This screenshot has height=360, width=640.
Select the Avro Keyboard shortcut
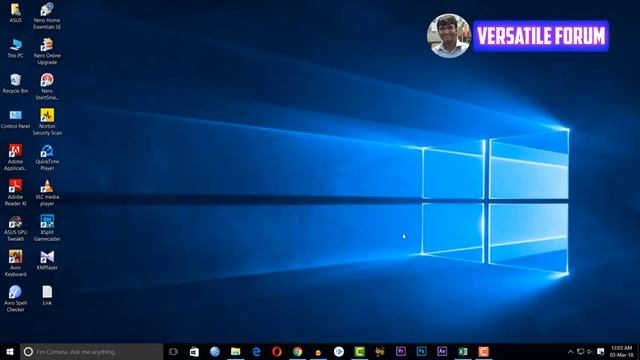click(16, 263)
